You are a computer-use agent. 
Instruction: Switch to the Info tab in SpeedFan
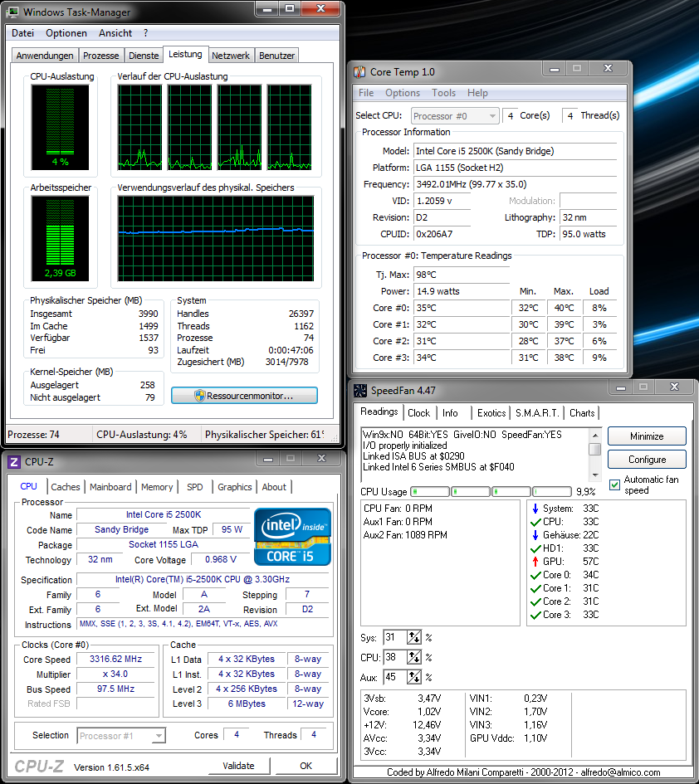click(450, 413)
